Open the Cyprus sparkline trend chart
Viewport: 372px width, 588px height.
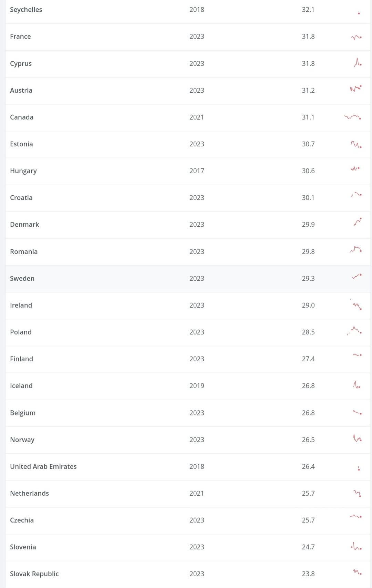click(358, 63)
